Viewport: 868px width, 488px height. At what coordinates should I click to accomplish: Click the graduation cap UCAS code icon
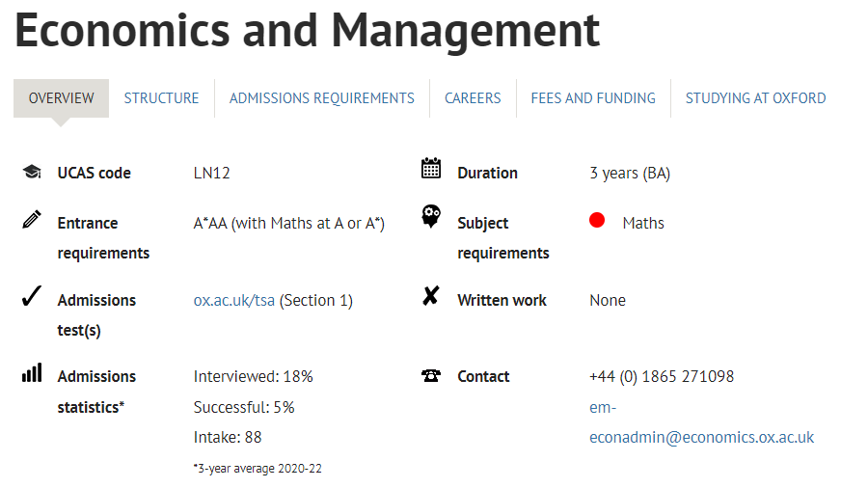(32, 172)
